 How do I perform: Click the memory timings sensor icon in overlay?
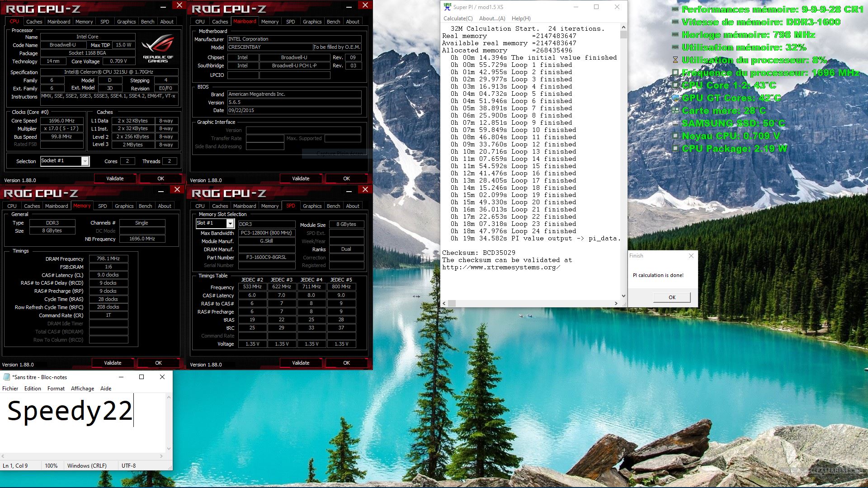pyautogui.click(x=675, y=9)
